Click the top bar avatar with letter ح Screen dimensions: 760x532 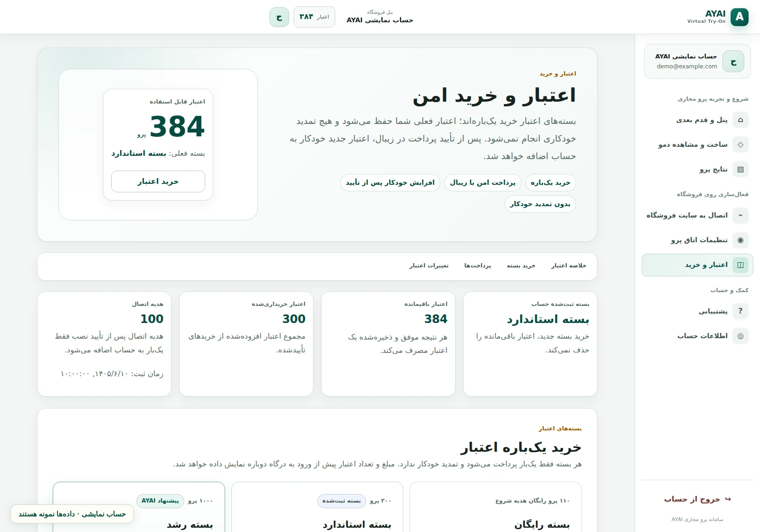coord(279,17)
